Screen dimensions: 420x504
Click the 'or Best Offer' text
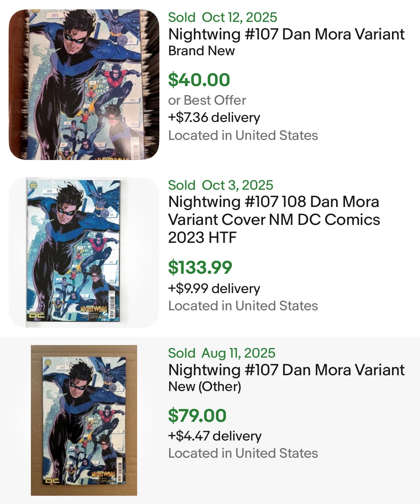coord(207,100)
